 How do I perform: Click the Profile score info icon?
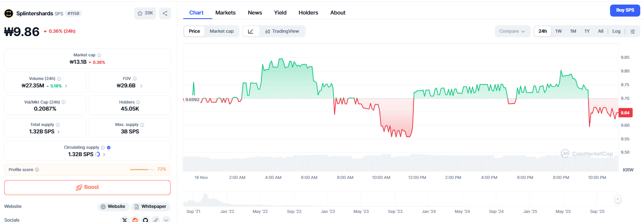[37, 169]
